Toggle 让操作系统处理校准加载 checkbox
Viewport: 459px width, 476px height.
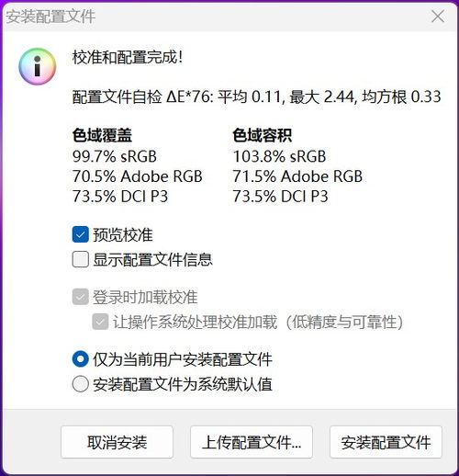point(100,322)
